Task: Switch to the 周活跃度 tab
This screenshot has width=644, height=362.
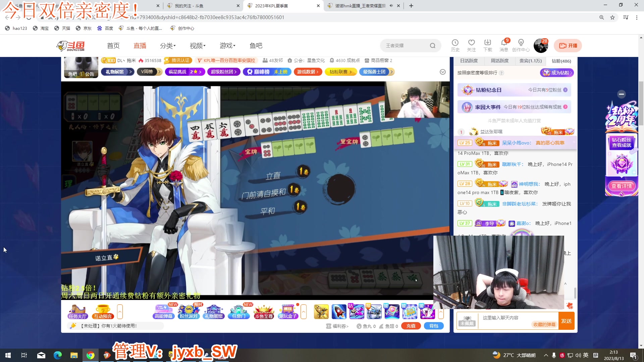Action: click(499, 61)
